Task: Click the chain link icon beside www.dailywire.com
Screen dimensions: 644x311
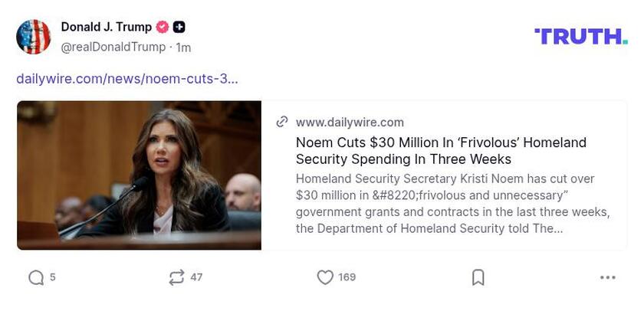Action: click(282, 122)
